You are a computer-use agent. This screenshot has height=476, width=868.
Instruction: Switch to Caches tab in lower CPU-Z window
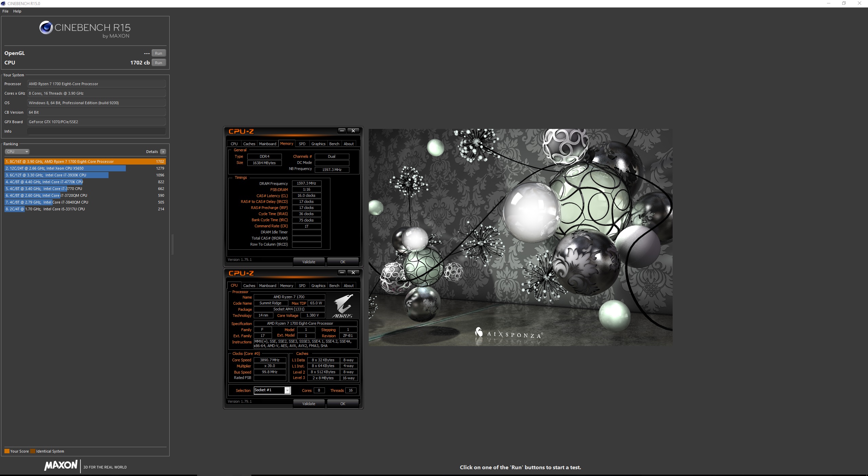tap(249, 286)
